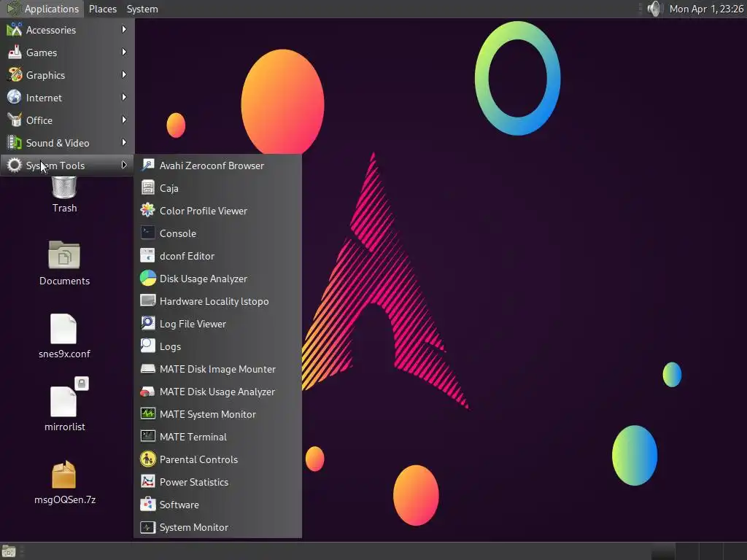Open the Internet category
Viewport: 747px width, 560px height.
[x=67, y=98]
